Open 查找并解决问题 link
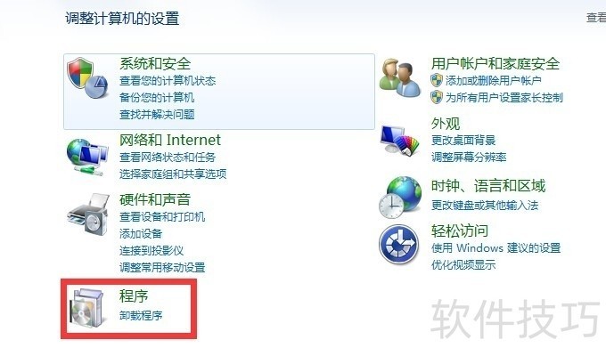The image size is (606, 364). click(x=157, y=114)
